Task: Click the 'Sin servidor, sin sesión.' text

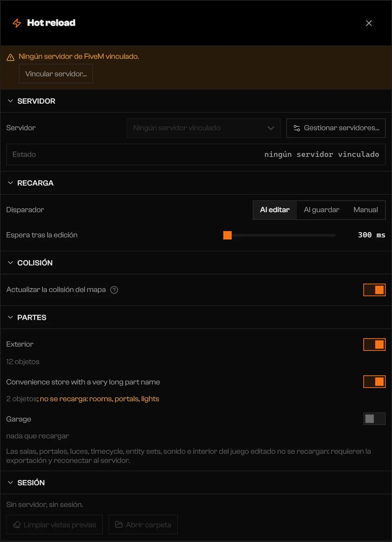Action: (x=45, y=505)
